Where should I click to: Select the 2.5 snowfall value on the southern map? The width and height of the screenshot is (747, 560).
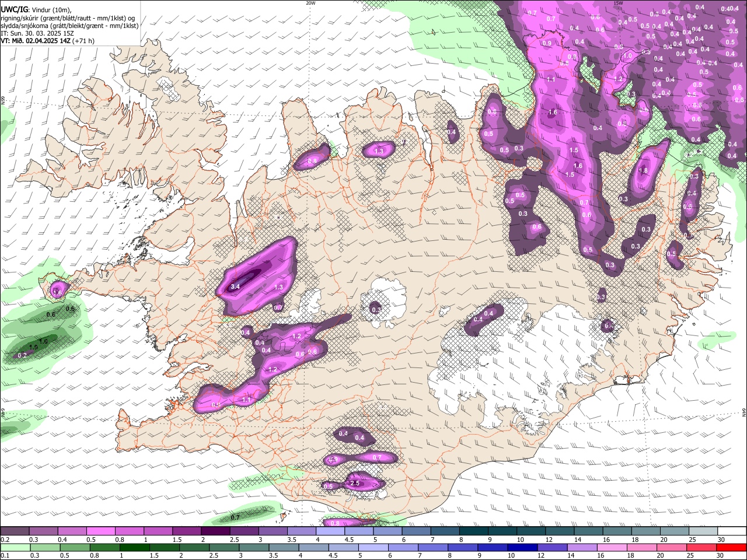tap(354, 484)
